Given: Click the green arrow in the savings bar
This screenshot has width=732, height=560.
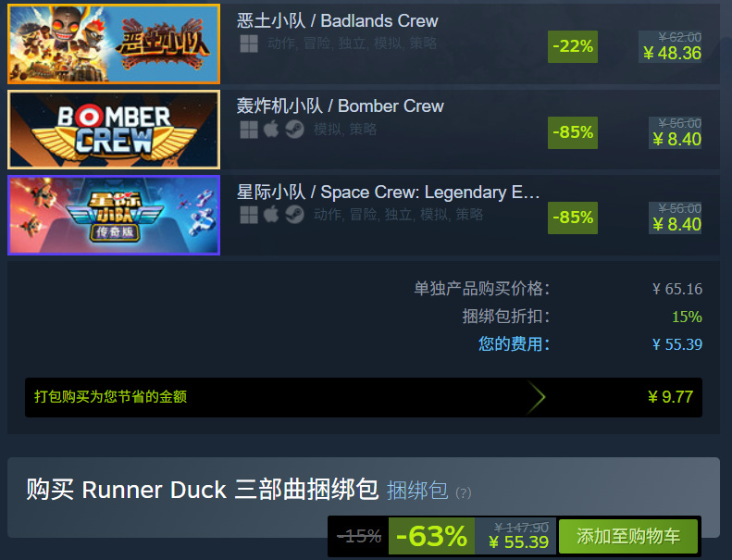Looking at the screenshot, I should [x=536, y=397].
